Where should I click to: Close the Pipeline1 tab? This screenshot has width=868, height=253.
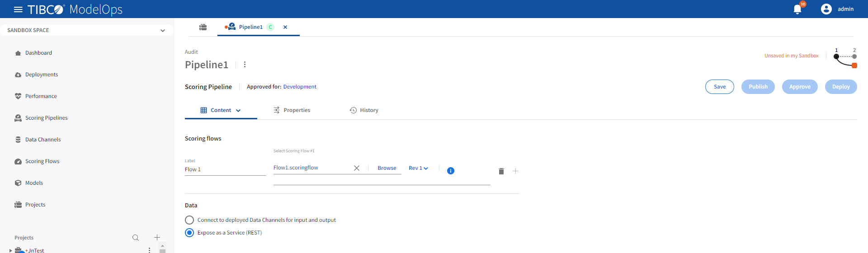285,27
